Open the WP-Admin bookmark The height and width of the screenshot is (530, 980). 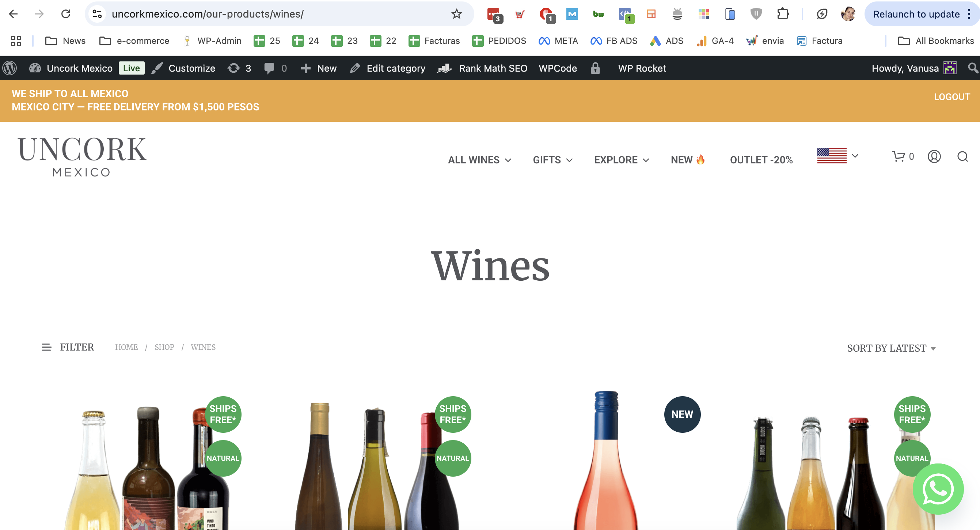[212, 41]
